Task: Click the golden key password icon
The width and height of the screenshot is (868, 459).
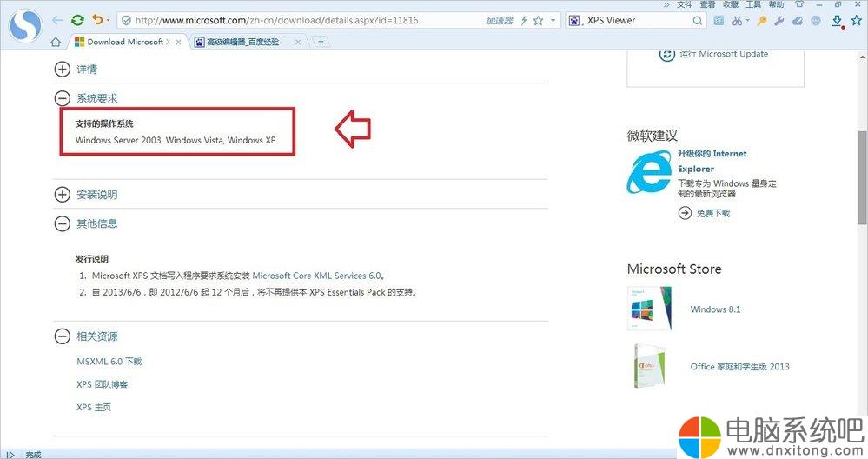Action: (762, 21)
